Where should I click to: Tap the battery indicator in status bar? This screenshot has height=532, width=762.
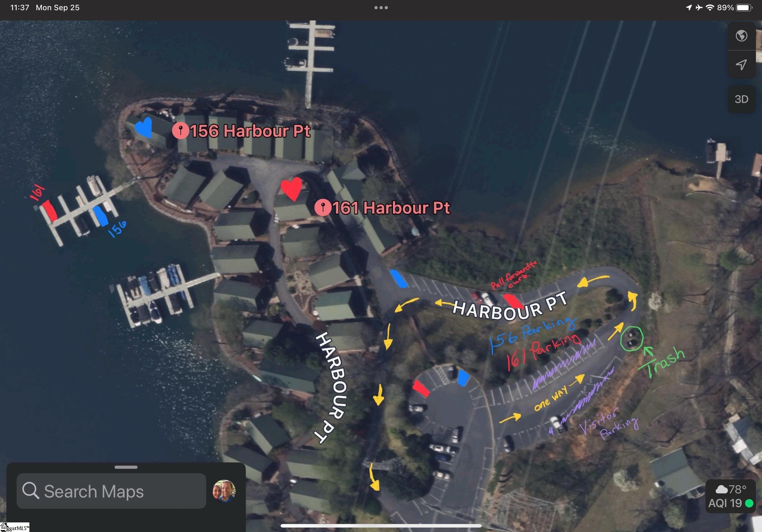[x=744, y=8]
